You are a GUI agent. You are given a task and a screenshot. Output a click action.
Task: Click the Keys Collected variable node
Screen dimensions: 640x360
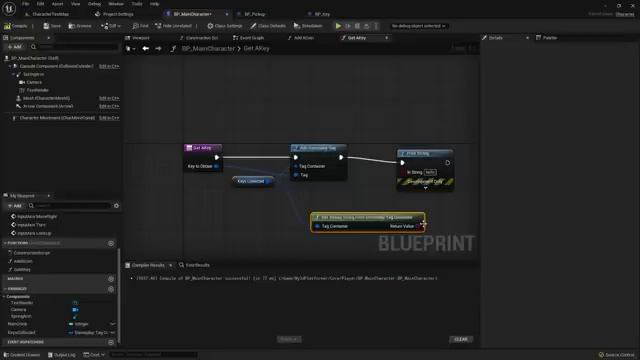pos(253,181)
